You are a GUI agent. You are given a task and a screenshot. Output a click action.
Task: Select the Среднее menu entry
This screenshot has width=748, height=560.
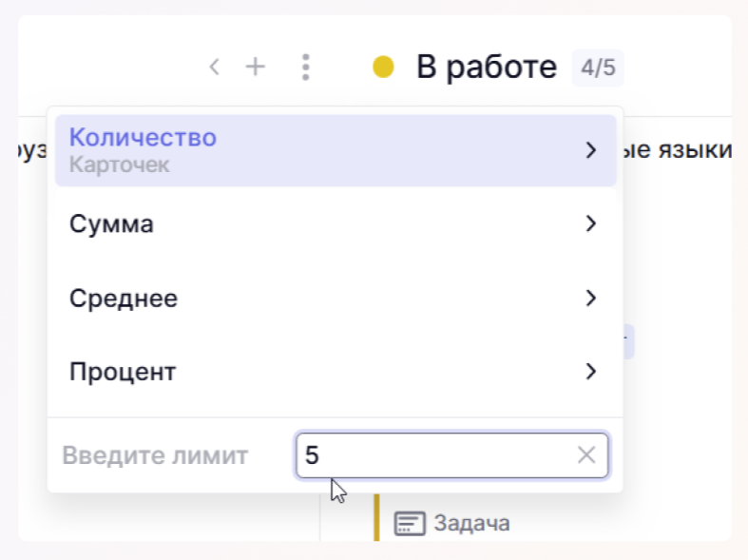[124, 299]
